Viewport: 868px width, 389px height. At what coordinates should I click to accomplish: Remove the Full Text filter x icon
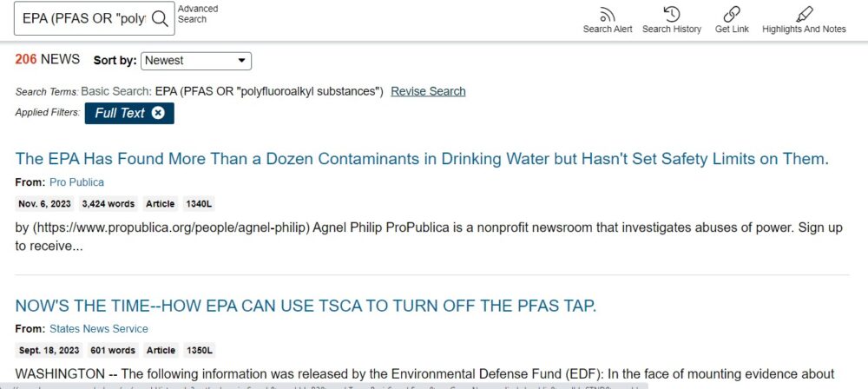[158, 113]
